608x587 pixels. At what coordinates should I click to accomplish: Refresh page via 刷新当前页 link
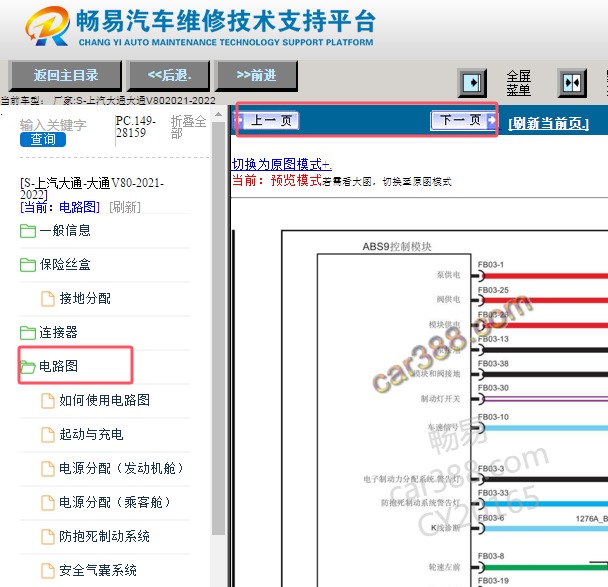[x=548, y=124]
